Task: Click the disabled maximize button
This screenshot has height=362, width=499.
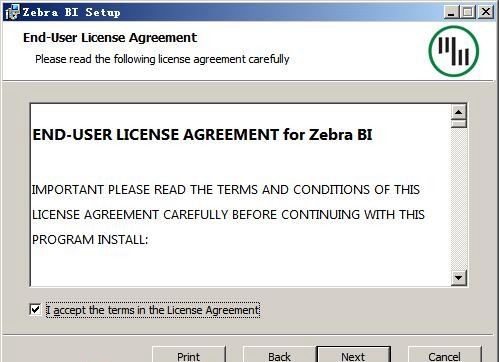Action: [x=468, y=12]
